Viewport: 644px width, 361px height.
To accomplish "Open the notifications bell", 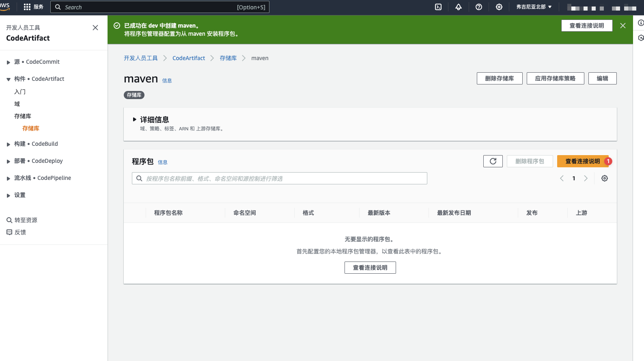I will point(459,7).
